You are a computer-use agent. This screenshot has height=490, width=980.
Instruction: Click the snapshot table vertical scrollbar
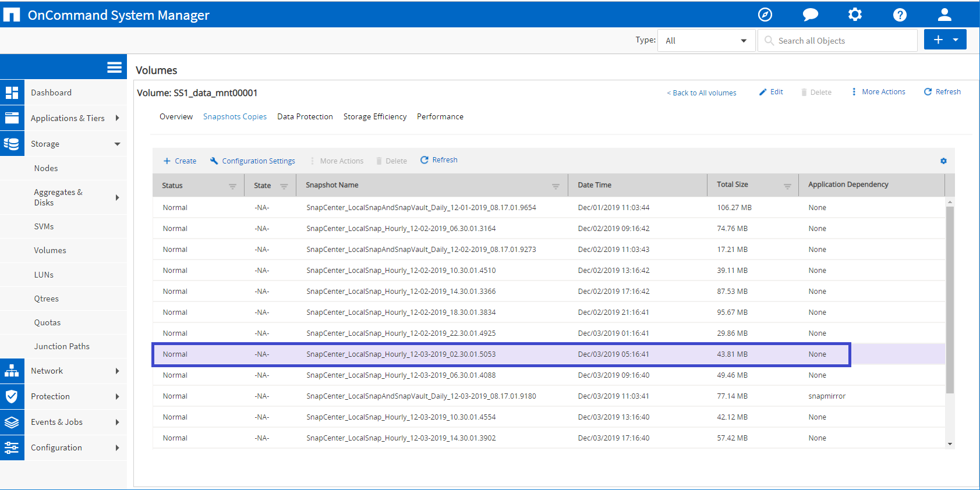(x=950, y=297)
